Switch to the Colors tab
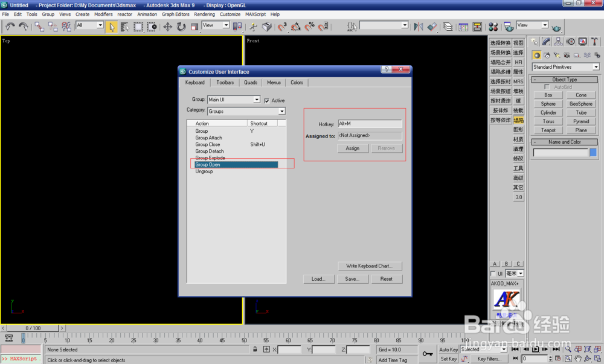Screen dimensions: 604x364 (x=297, y=82)
